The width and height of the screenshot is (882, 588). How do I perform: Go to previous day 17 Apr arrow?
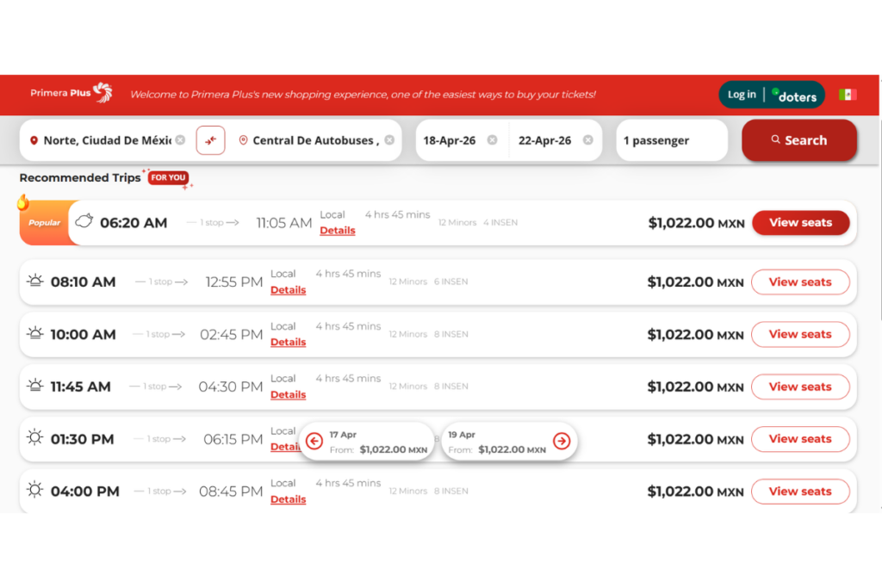pyautogui.click(x=314, y=442)
